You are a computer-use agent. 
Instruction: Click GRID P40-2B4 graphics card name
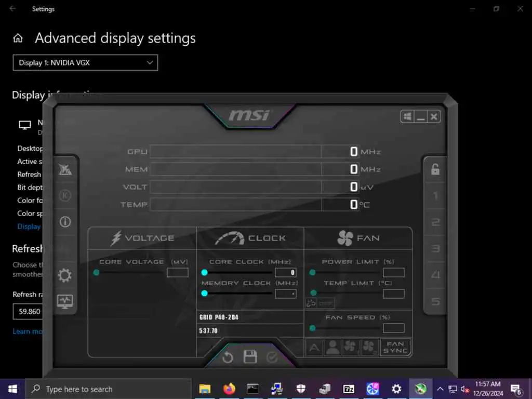coord(219,317)
